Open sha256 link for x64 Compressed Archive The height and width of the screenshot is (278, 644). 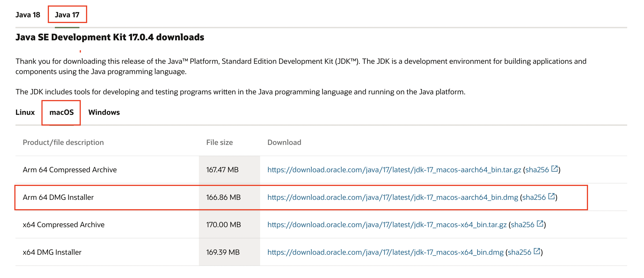(x=522, y=225)
